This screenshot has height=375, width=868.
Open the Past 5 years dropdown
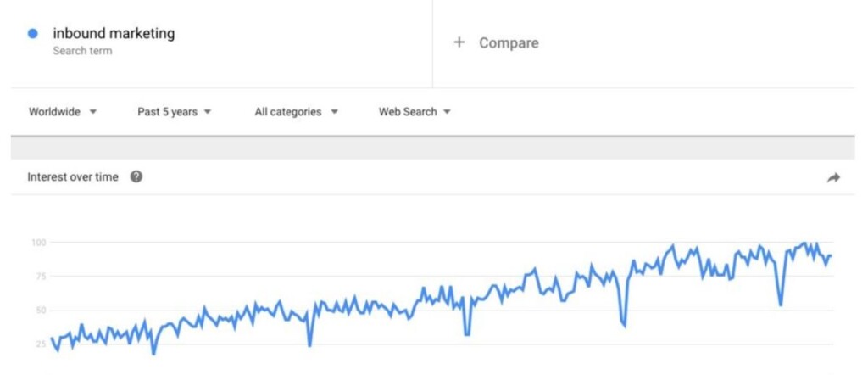pos(175,112)
